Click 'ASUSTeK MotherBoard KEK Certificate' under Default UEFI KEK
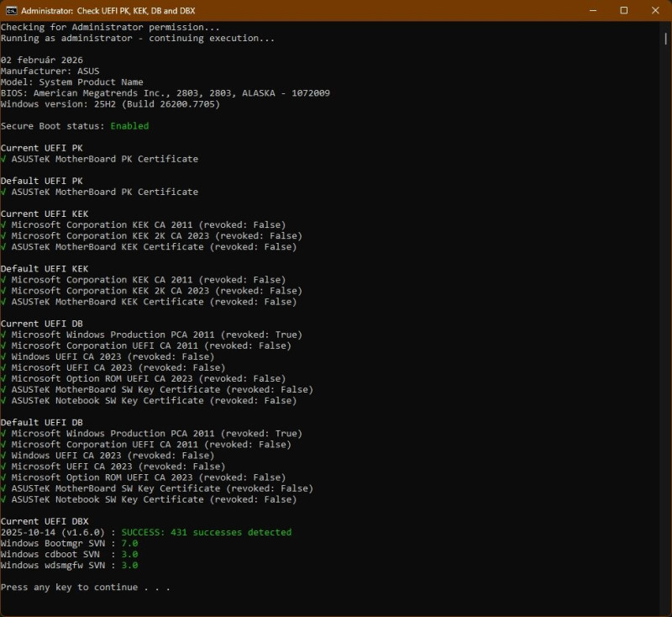 point(108,302)
